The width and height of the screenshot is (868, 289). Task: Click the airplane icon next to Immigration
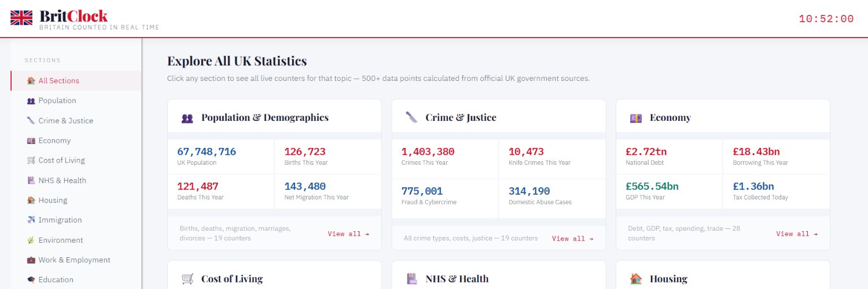coord(31,220)
